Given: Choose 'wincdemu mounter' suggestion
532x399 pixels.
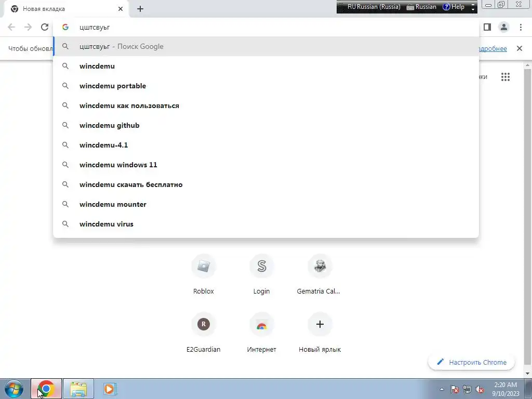Looking at the screenshot, I should pos(266,204).
